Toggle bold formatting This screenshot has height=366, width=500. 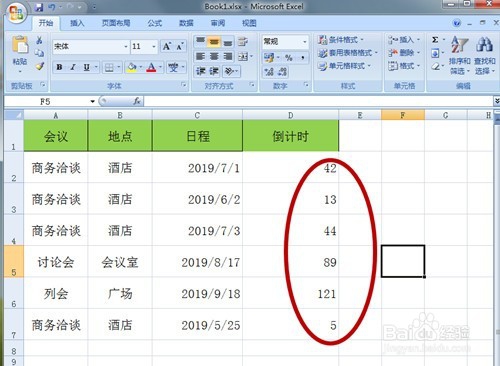pyautogui.click(x=59, y=67)
